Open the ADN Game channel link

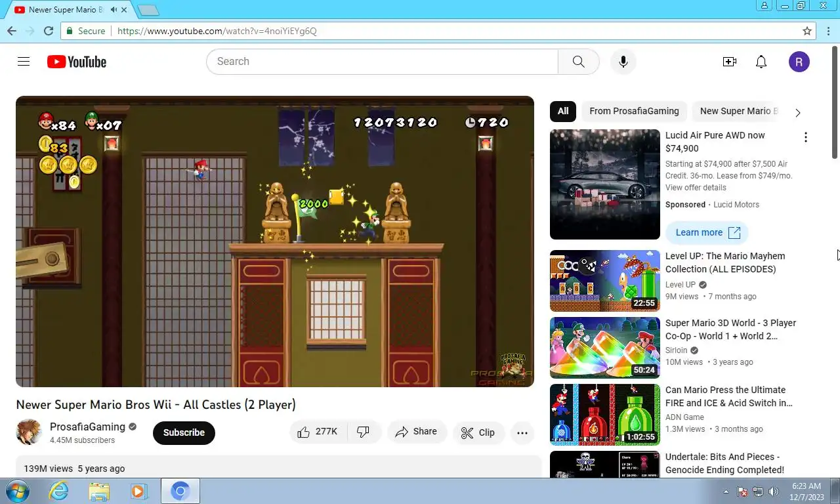[684, 417]
